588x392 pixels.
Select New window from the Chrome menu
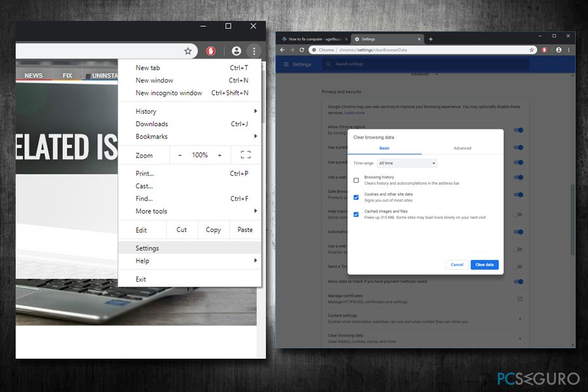pos(189,80)
